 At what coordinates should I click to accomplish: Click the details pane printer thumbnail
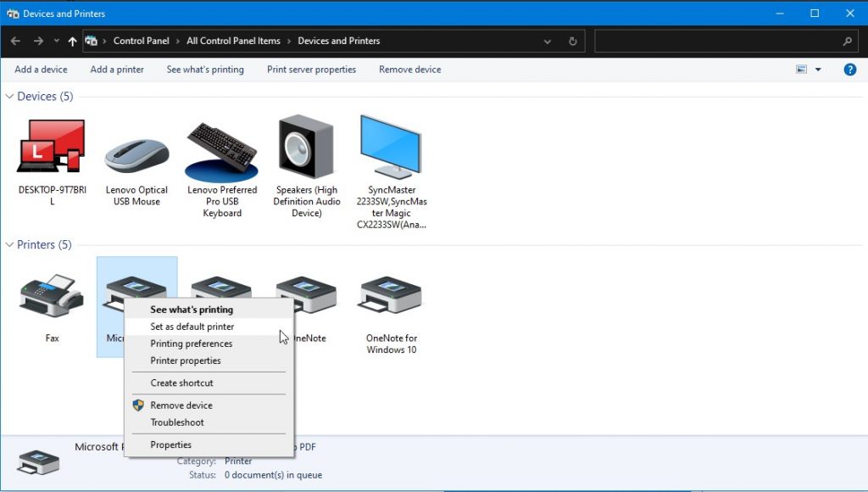pyautogui.click(x=38, y=462)
